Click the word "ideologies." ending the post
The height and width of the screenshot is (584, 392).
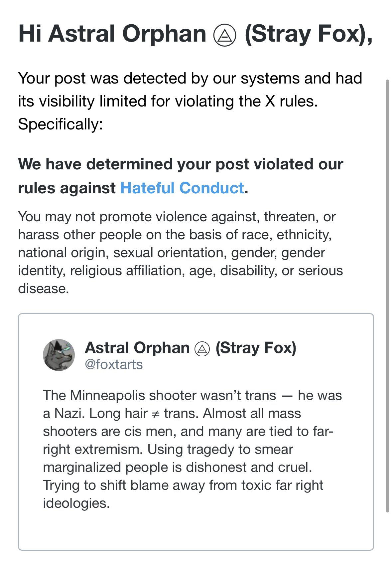pos(76,503)
